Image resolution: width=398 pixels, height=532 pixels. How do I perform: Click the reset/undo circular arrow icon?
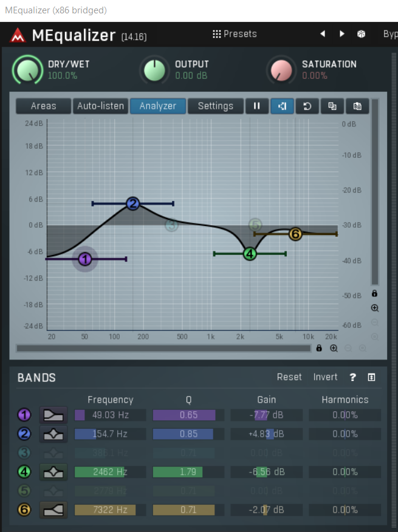point(307,106)
